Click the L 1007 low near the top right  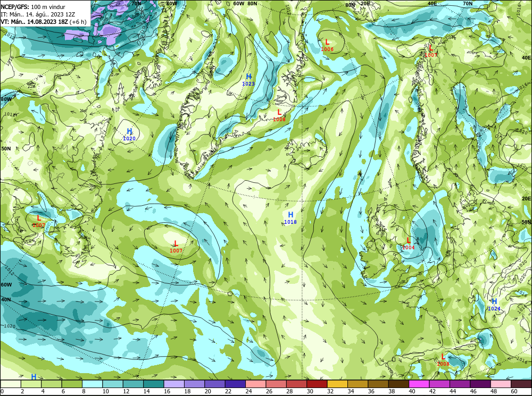(x=431, y=51)
